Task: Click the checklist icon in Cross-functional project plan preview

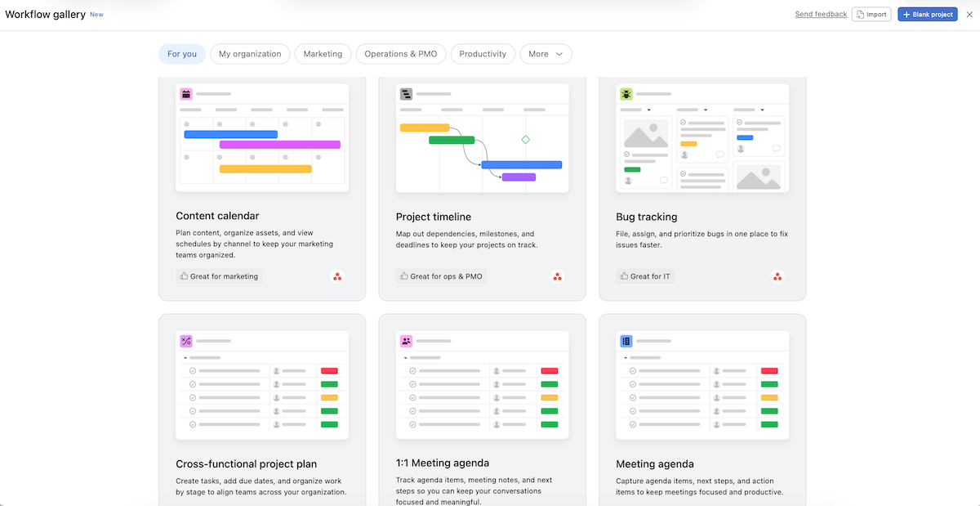Action: click(186, 340)
